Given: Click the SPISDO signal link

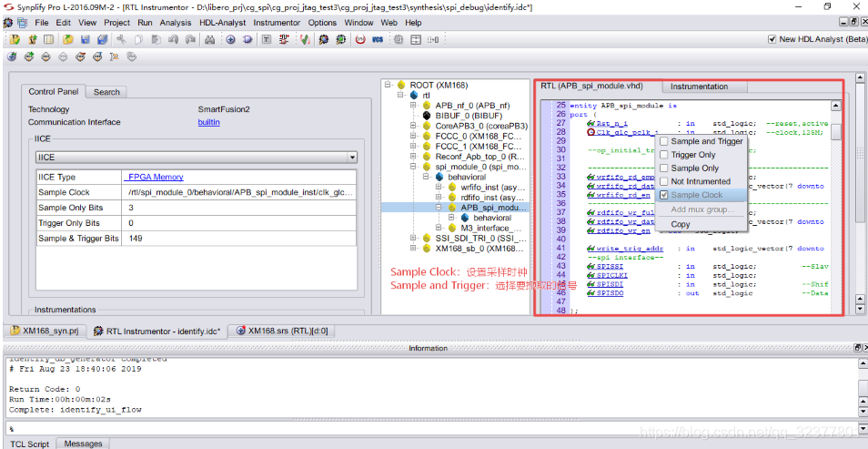Looking at the screenshot, I should pos(610,293).
